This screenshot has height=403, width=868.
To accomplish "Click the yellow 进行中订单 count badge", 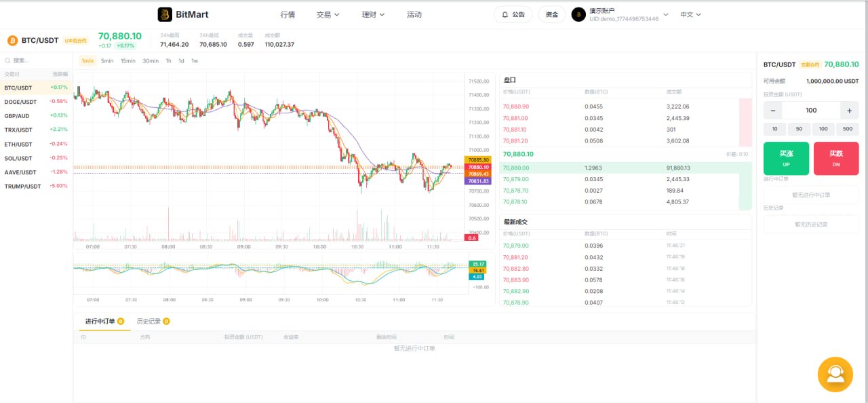I will [x=119, y=322].
